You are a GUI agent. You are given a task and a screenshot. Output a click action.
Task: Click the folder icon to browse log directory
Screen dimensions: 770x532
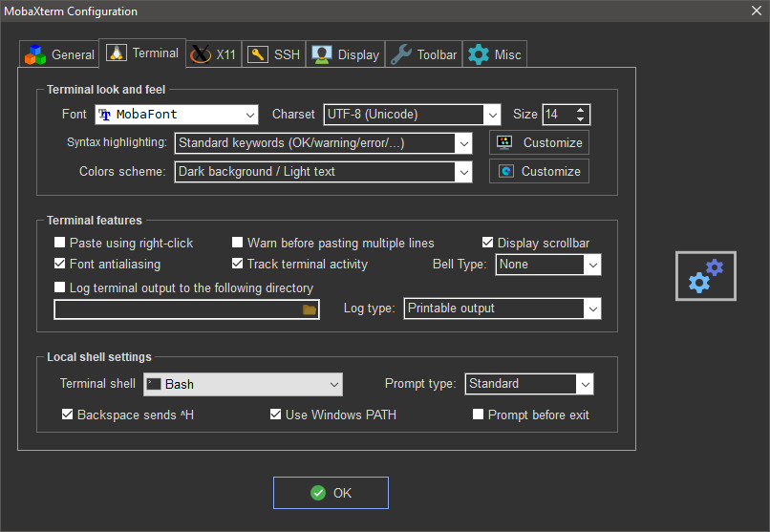click(x=309, y=309)
